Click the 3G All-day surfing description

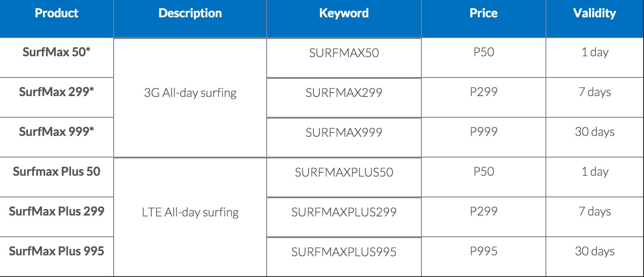point(190,93)
